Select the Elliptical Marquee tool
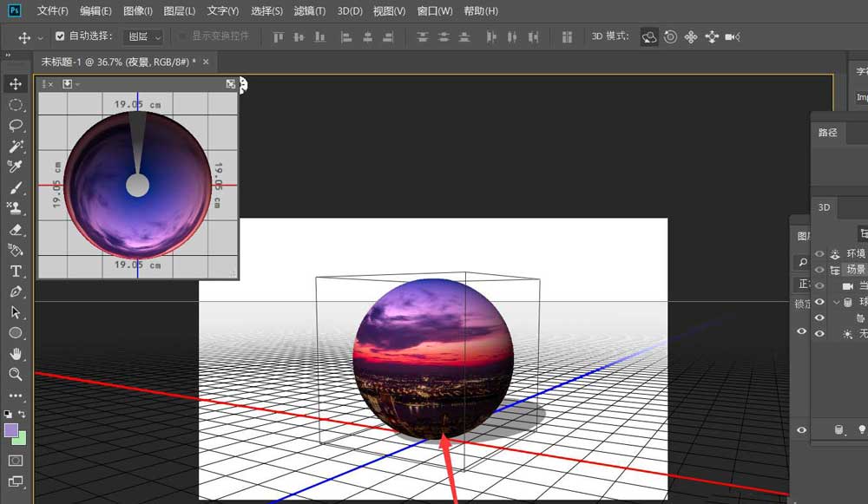This screenshot has height=504, width=868. point(16,105)
